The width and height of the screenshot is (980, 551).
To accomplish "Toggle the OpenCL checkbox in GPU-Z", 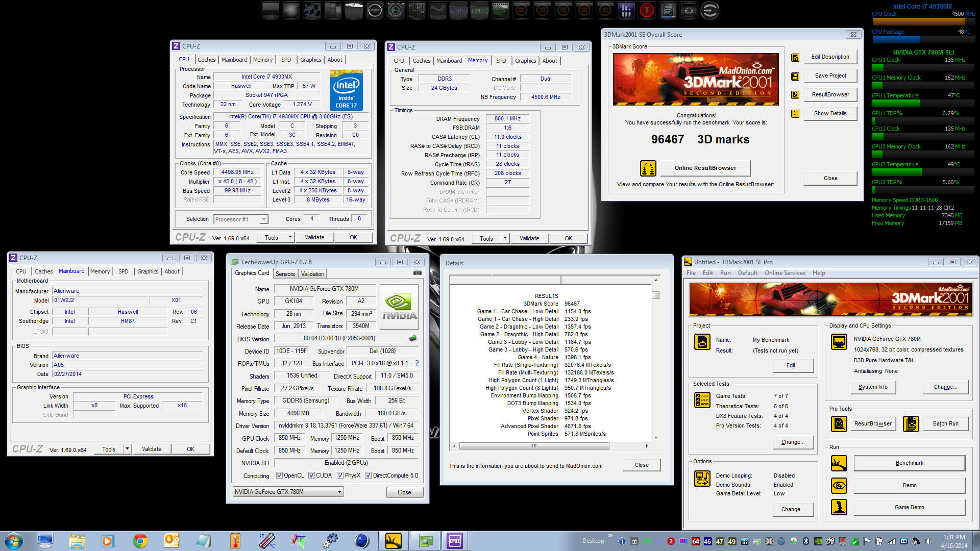I will click(279, 475).
